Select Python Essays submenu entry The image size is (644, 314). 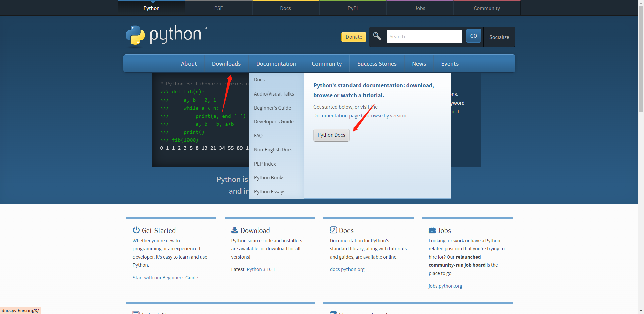[x=276, y=192]
